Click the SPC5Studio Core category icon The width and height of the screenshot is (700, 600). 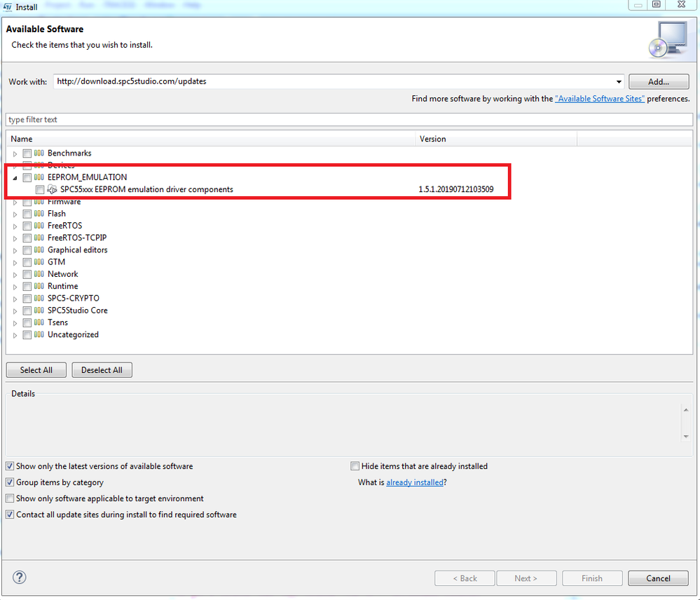click(x=39, y=311)
